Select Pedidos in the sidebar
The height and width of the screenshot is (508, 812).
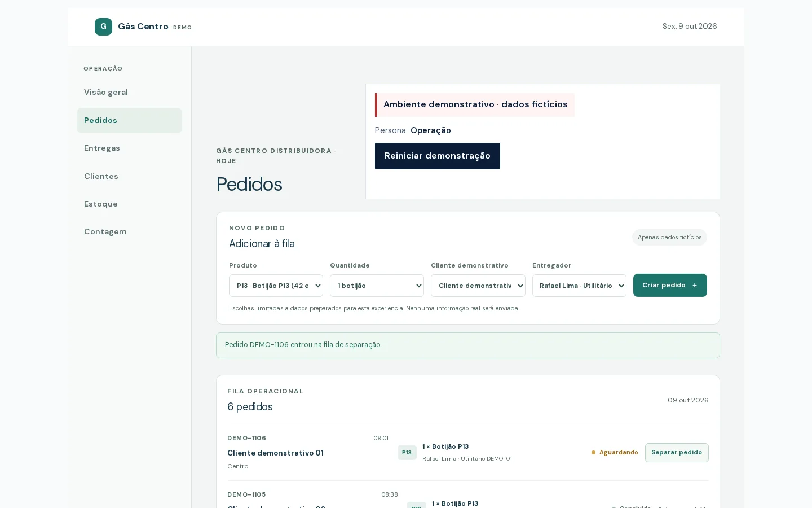click(x=129, y=120)
